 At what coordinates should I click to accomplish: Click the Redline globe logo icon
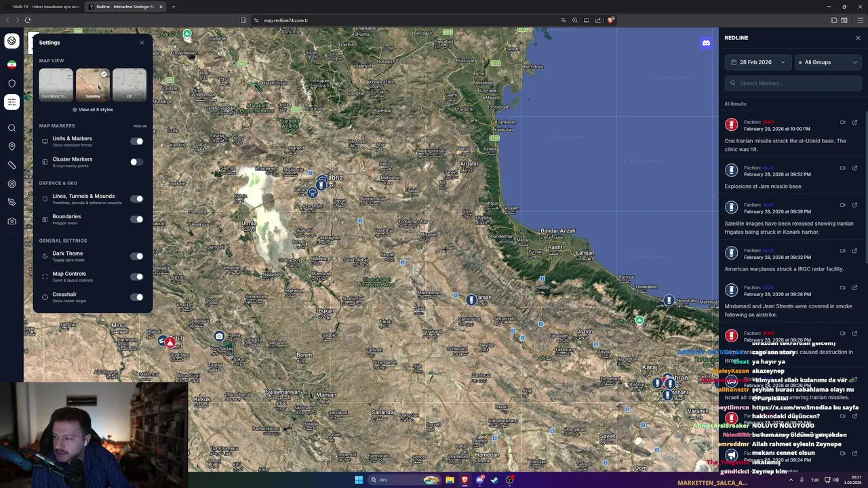tap(12, 41)
